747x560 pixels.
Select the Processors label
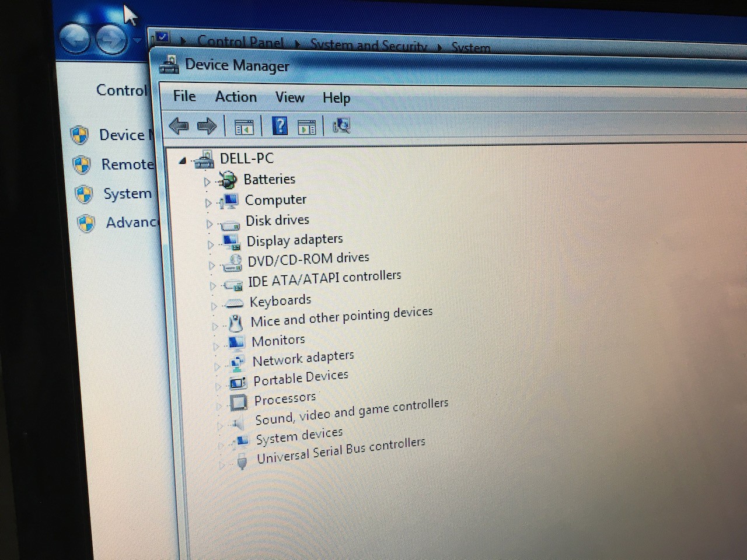[x=285, y=399]
